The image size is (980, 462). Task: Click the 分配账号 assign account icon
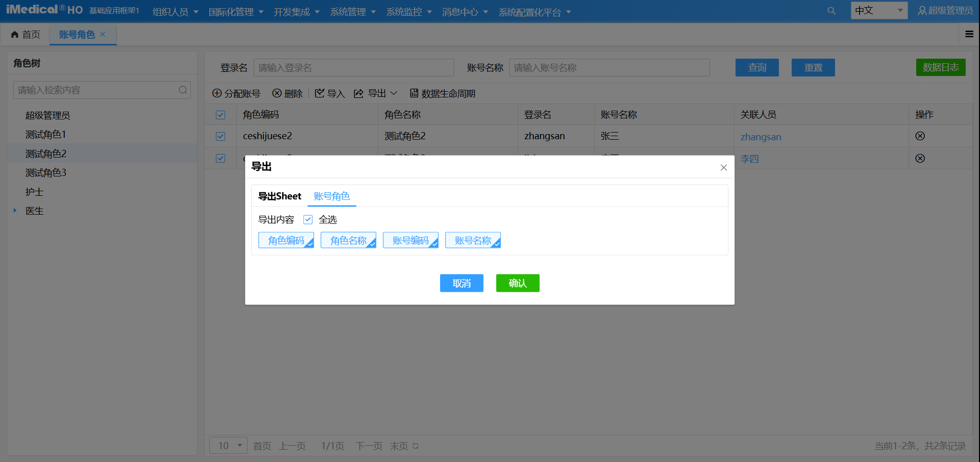point(216,93)
